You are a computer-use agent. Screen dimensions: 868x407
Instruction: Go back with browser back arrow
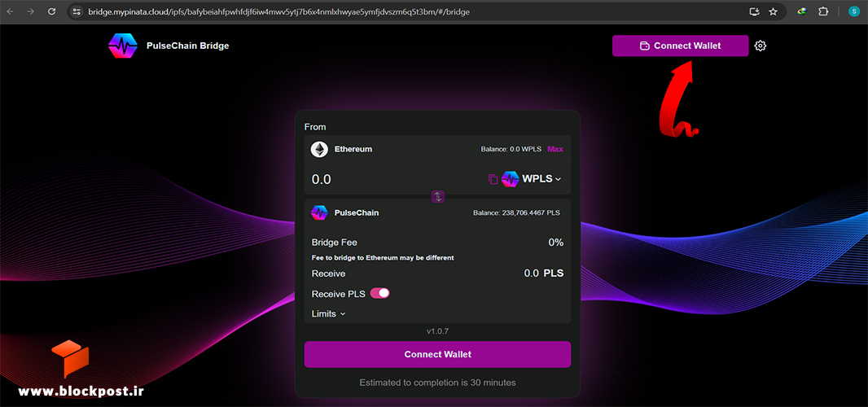[x=11, y=11]
